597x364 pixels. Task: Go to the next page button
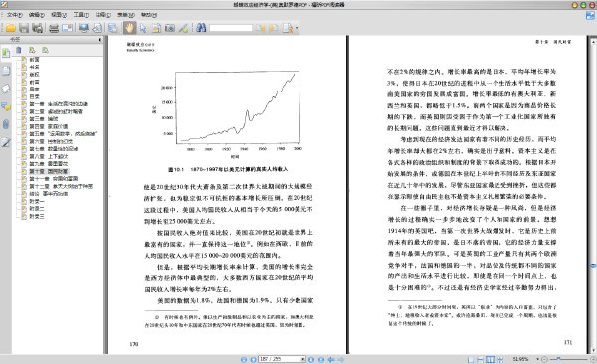pyautogui.click(x=311, y=359)
